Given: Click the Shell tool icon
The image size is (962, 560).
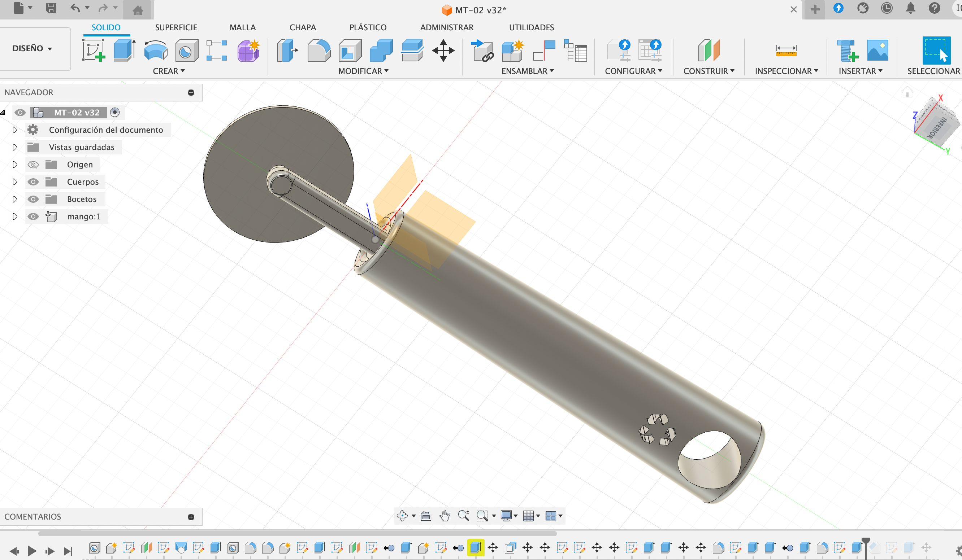Looking at the screenshot, I should 350,51.
